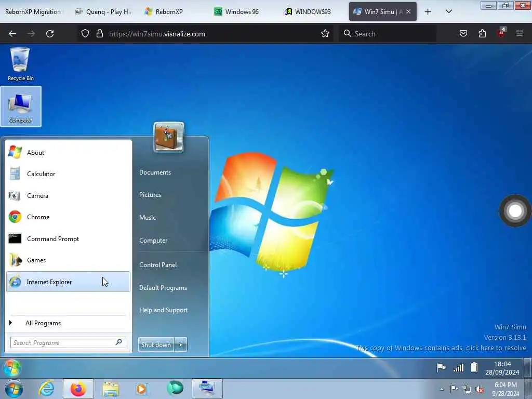Expand All Programs list
This screenshot has width=532, height=399.
tap(68, 323)
